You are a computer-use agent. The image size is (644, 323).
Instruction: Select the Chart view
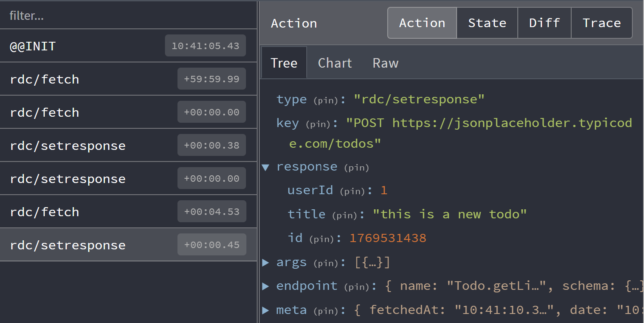335,63
